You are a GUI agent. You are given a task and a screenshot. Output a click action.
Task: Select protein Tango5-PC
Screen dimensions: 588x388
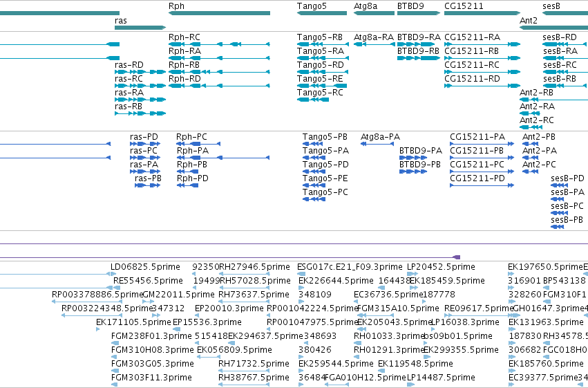click(x=325, y=192)
